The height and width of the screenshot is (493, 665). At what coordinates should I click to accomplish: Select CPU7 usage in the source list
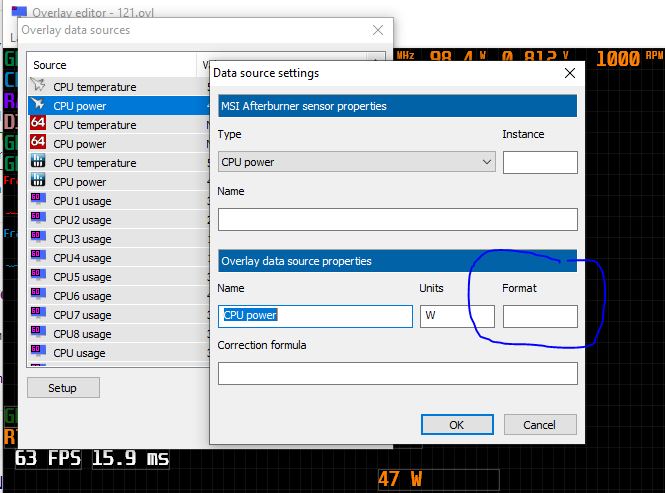pos(118,315)
